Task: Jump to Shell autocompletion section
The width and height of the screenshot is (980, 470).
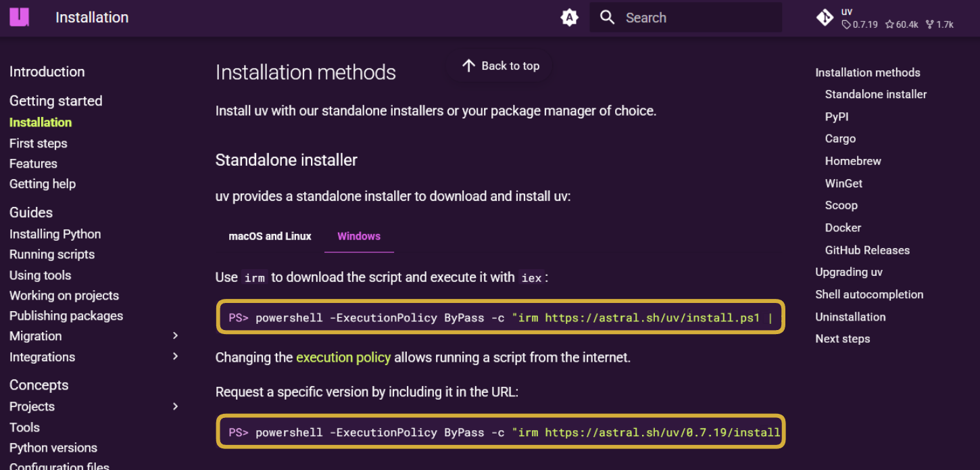Action: 869,294
